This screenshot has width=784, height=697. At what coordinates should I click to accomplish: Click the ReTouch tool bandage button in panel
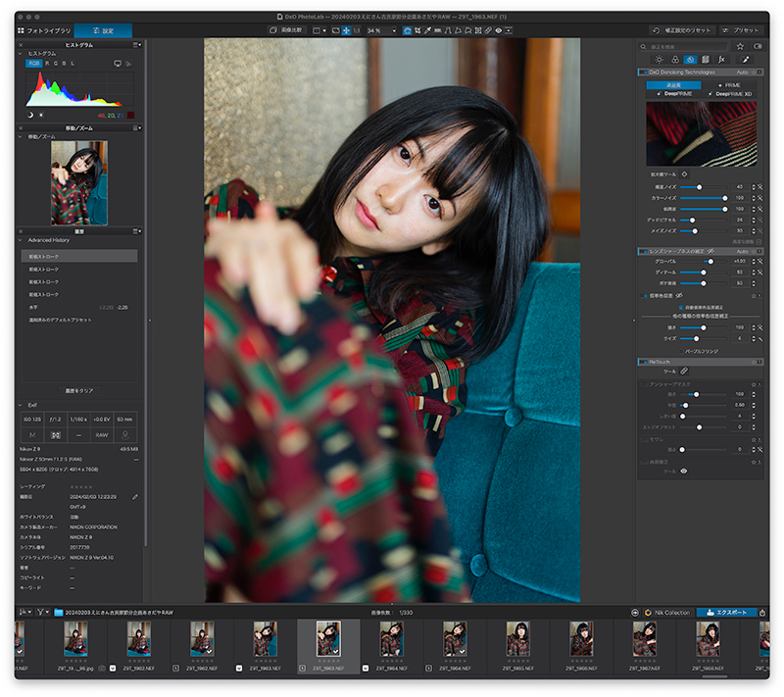tap(684, 371)
